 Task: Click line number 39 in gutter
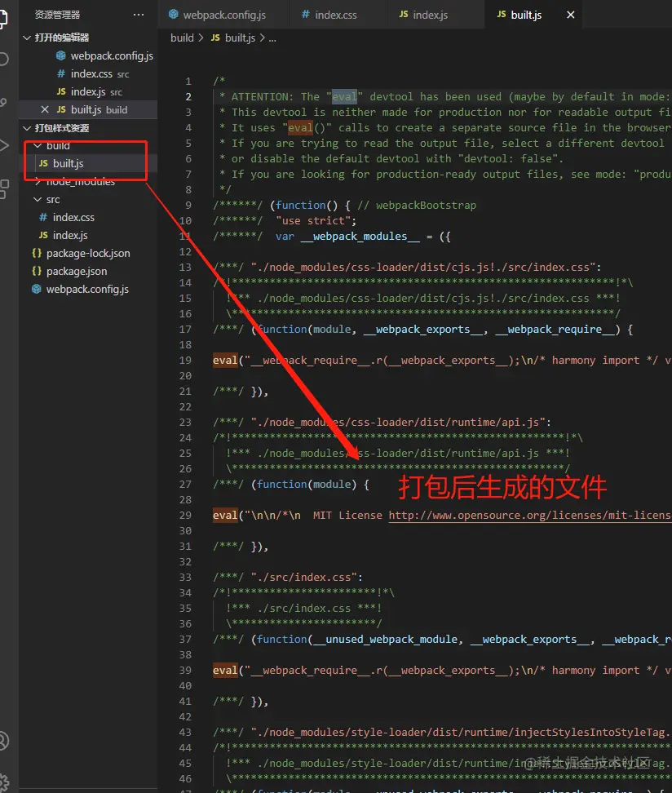(x=185, y=670)
